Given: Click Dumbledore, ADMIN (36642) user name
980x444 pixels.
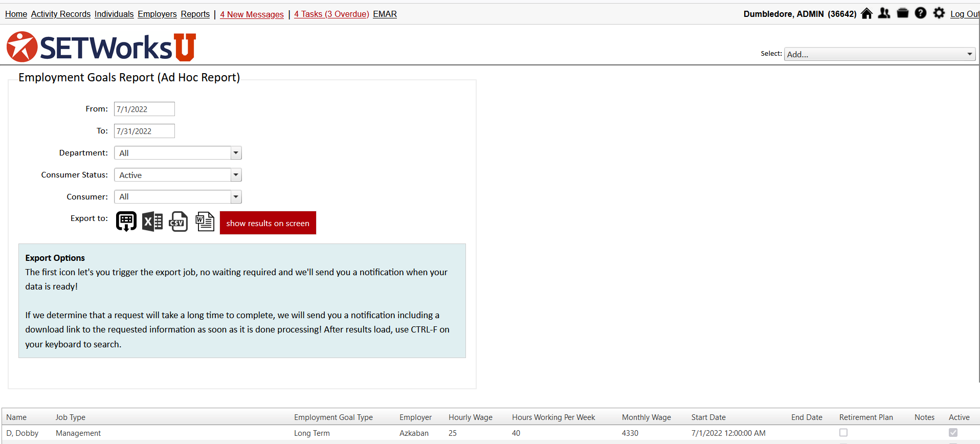Looking at the screenshot, I should coord(800,14).
